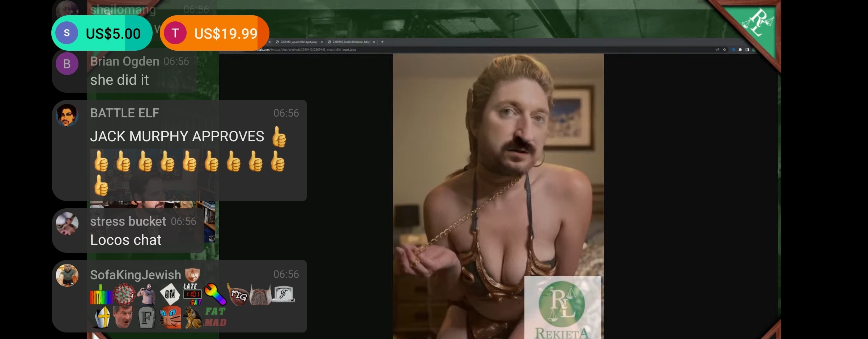
Task: Tap the US$19.99 Super Chat chip
Action: pyautogui.click(x=214, y=33)
